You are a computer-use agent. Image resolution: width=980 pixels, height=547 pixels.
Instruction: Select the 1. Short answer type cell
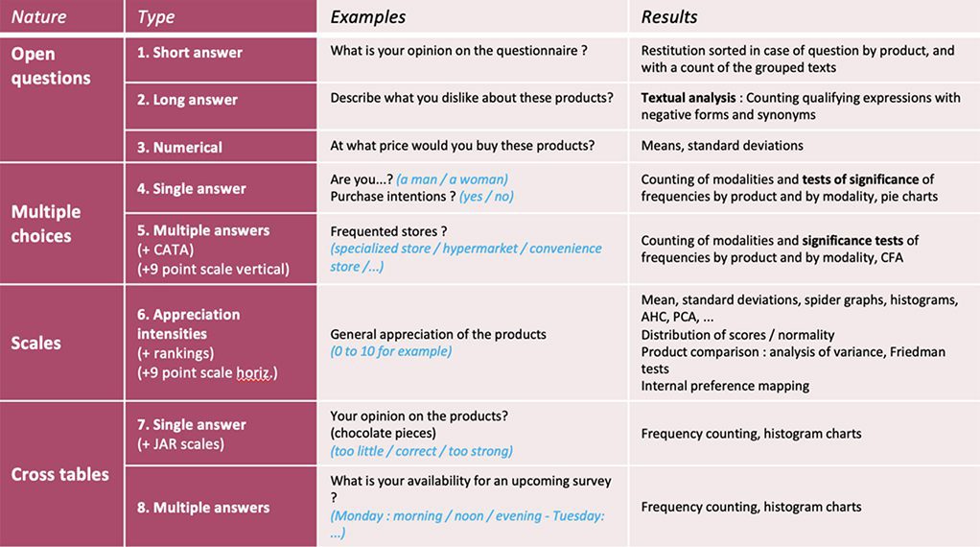coord(222,59)
